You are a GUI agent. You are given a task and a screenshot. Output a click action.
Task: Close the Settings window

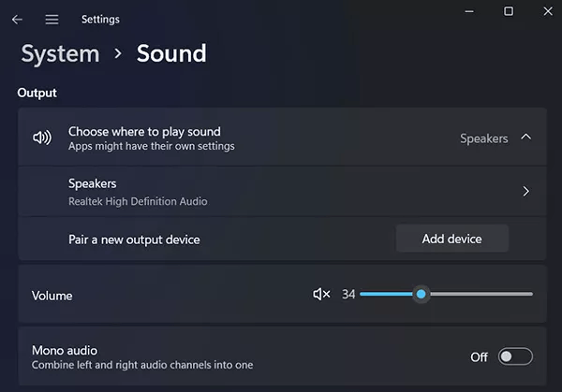pos(548,11)
